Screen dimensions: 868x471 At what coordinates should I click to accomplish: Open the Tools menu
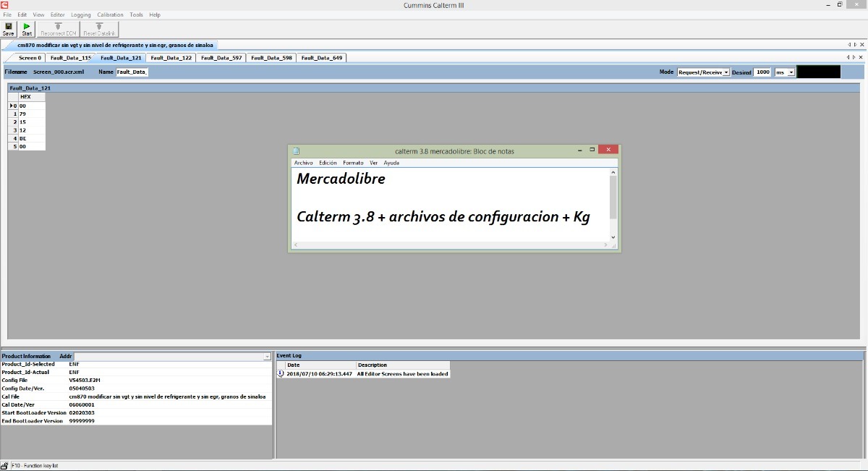point(136,14)
